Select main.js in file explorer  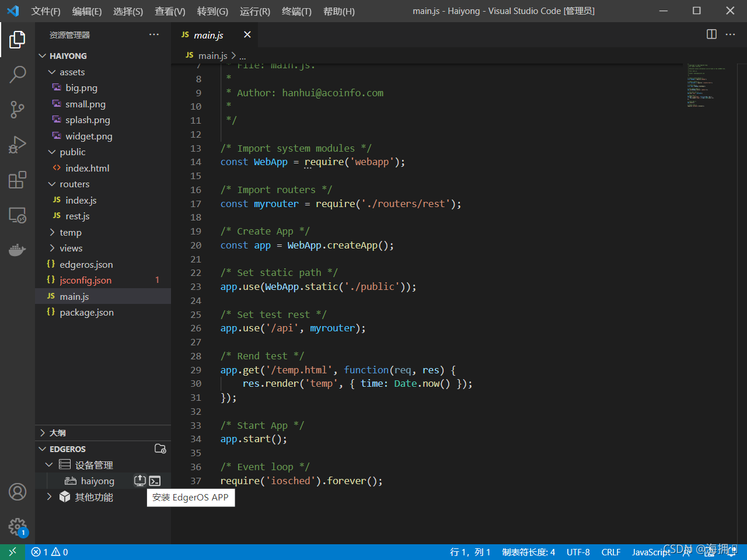[103, 296]
